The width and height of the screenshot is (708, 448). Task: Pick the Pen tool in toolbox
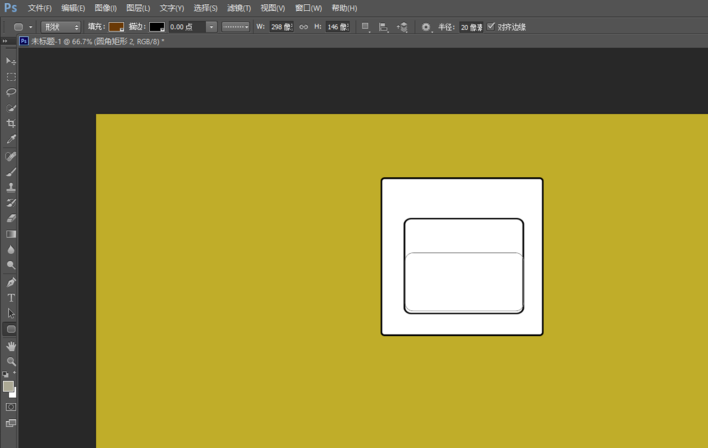pyautogui.click(x=11, y=282)
